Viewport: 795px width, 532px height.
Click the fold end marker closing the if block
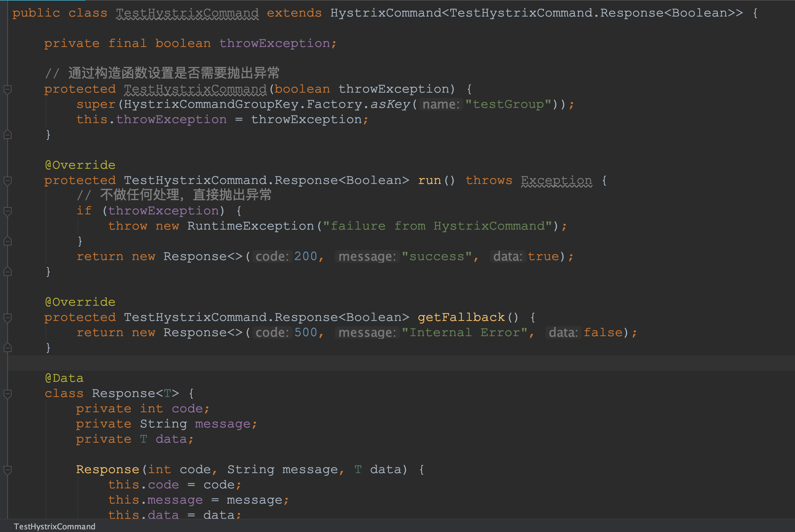point(8,241)
